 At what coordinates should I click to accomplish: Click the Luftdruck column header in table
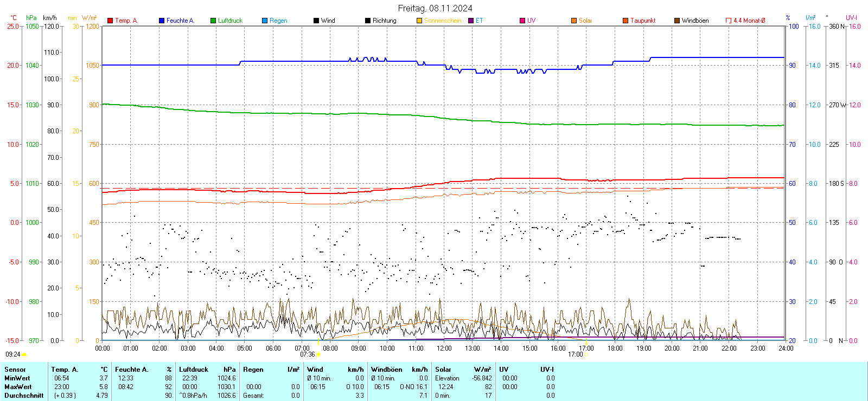pyautogui.click(x=194, y=370)
